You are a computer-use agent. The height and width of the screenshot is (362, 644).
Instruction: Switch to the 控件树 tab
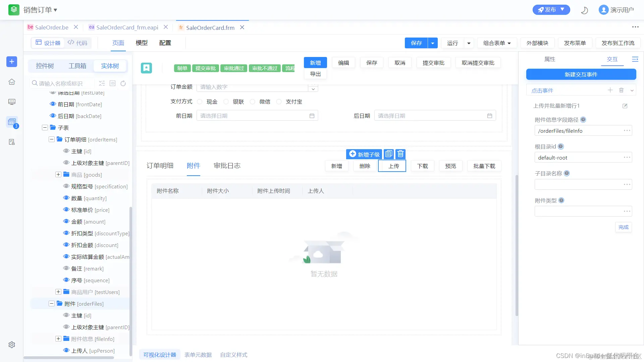[45, 66]
